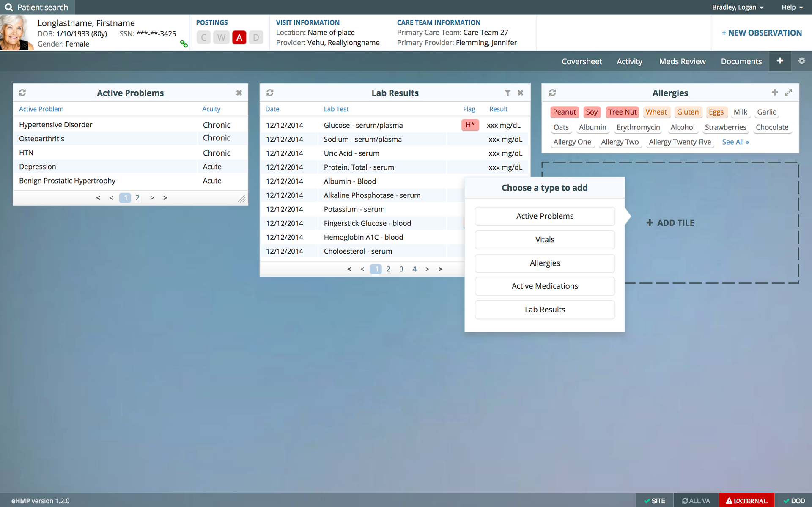Viewport: 812px width, 507px height.
Task: Sort by the Acuity column header
Action: (211, 109)
